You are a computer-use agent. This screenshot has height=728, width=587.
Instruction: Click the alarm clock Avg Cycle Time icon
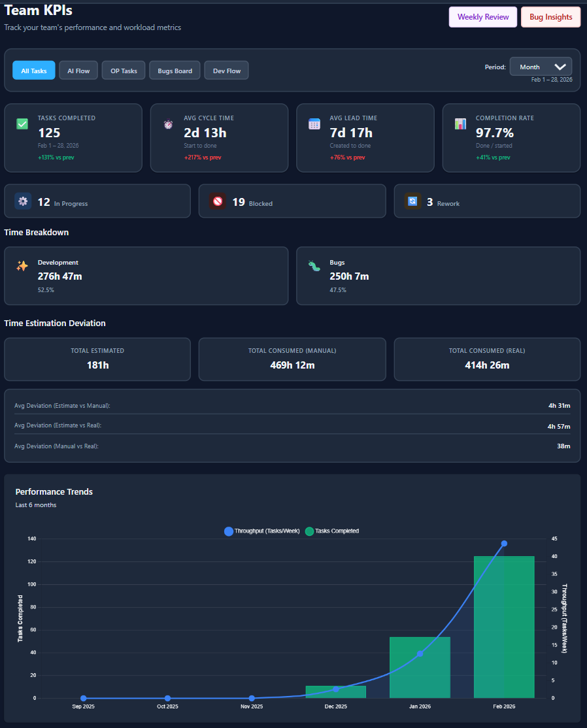coord(168,124)
